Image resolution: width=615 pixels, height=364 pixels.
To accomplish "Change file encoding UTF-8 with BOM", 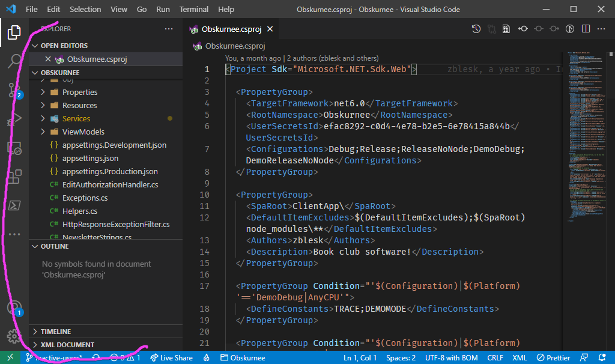I will (452, 358).
